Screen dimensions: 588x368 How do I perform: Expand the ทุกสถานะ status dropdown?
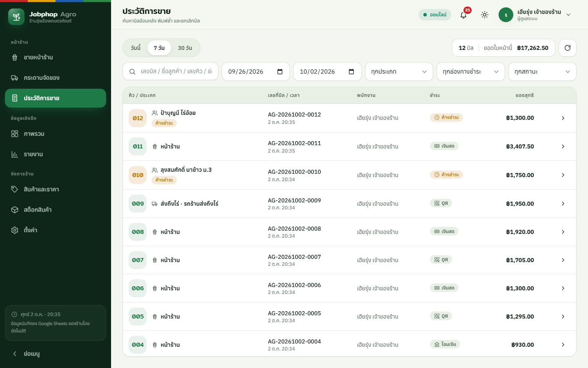[542, 72]
